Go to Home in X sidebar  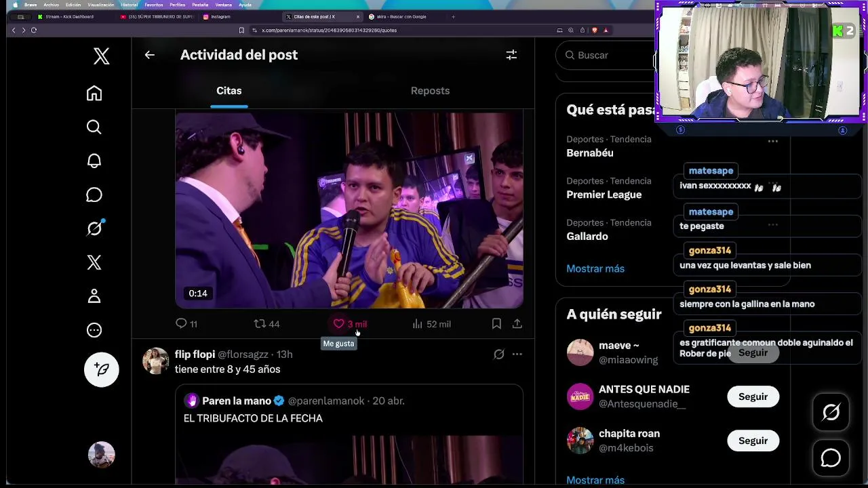click(94, 93)
